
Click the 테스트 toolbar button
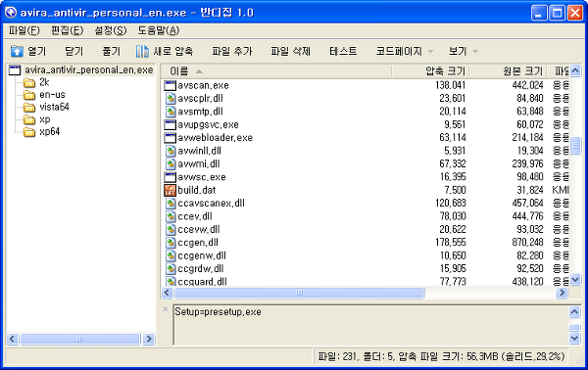pyautogui.click(x=343, y=51)
